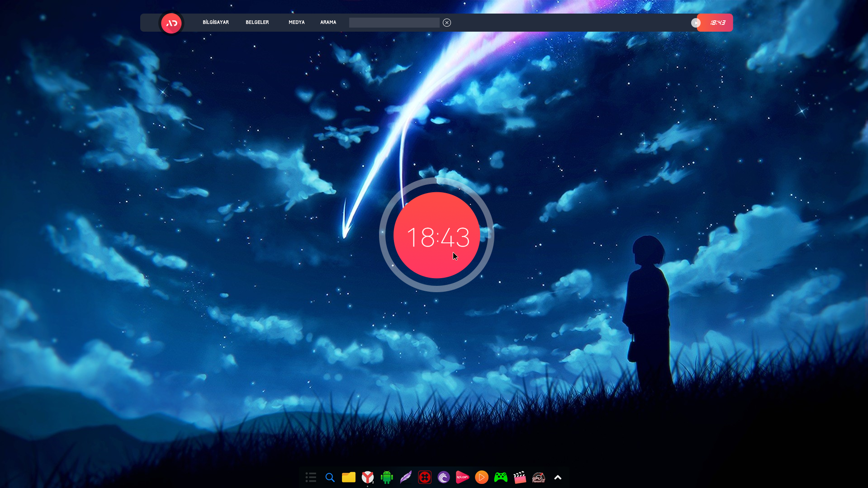Screen dimensions: 868x488
Task: Open the red cross square app icon
Action: click(425, 477)
